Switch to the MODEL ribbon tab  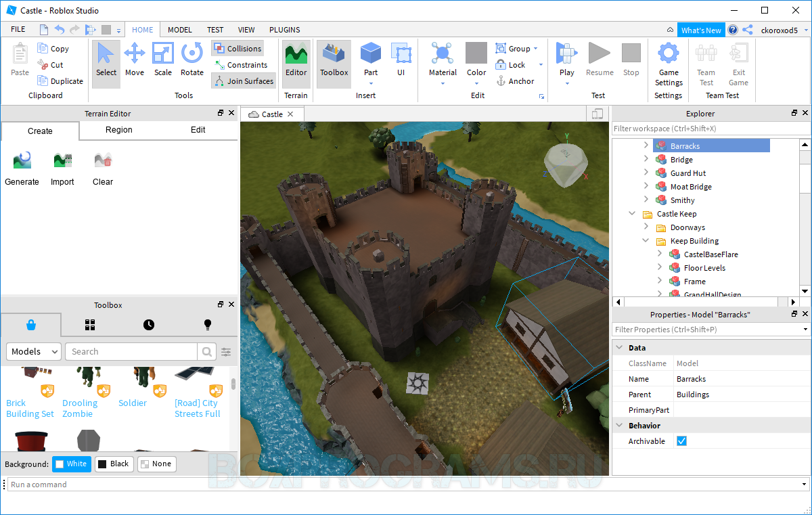pyautogui.click(x=180, y=30)
